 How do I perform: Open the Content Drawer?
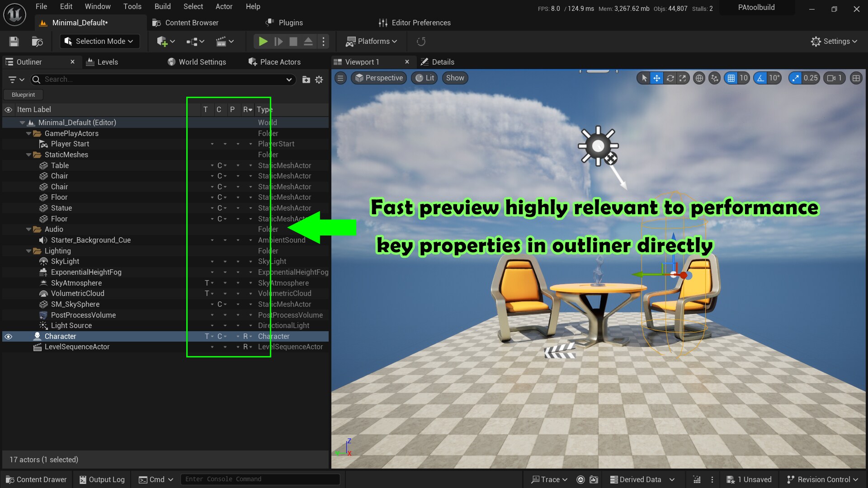[36, 479]
